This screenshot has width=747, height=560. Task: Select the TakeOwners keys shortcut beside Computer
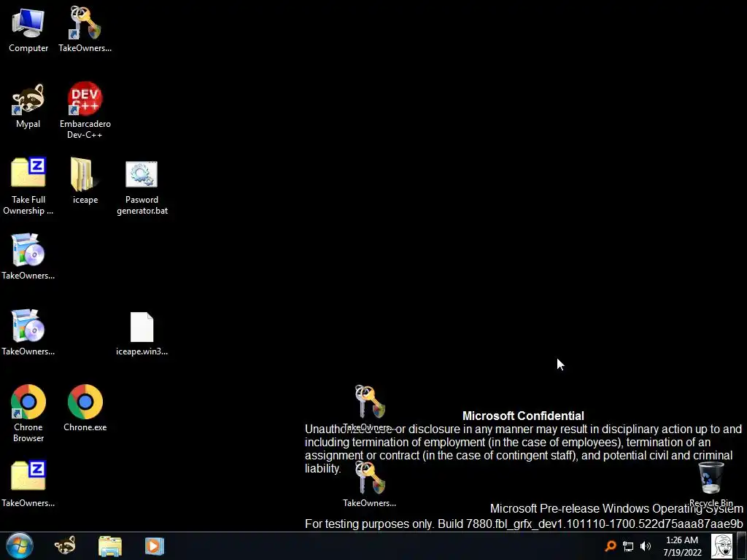click(85, 30)
